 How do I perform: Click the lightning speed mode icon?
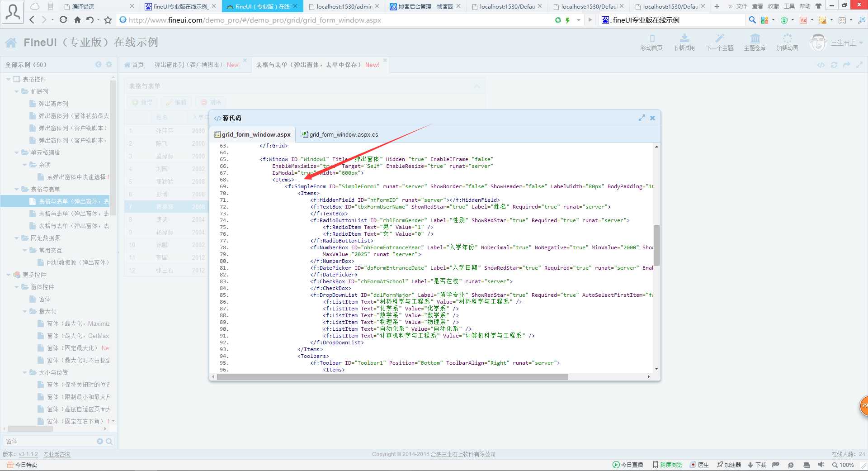click(567, 20)
